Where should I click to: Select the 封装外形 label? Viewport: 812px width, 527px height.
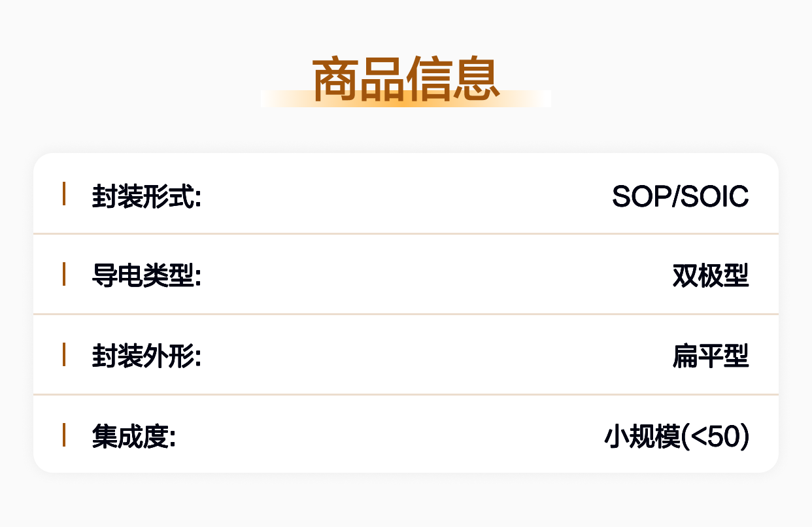(x=146, y=357)
